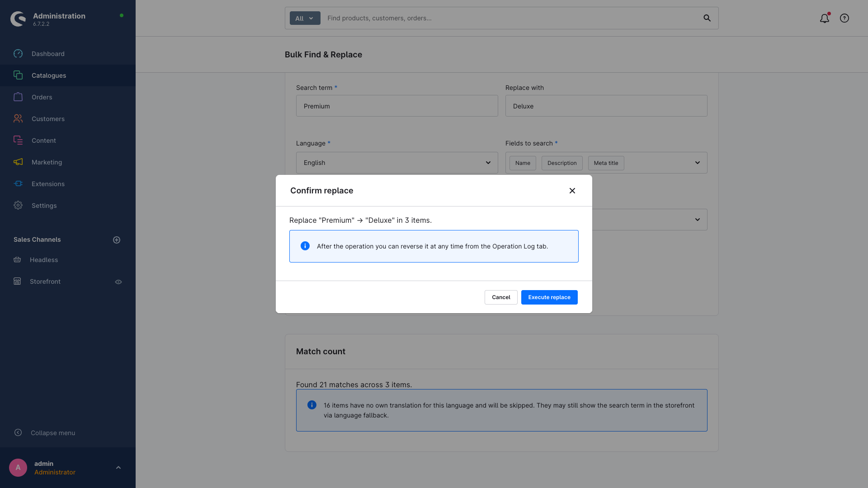Expand the Fields to search dropdown
Screen dimensions: 868x488
(606, 163)
